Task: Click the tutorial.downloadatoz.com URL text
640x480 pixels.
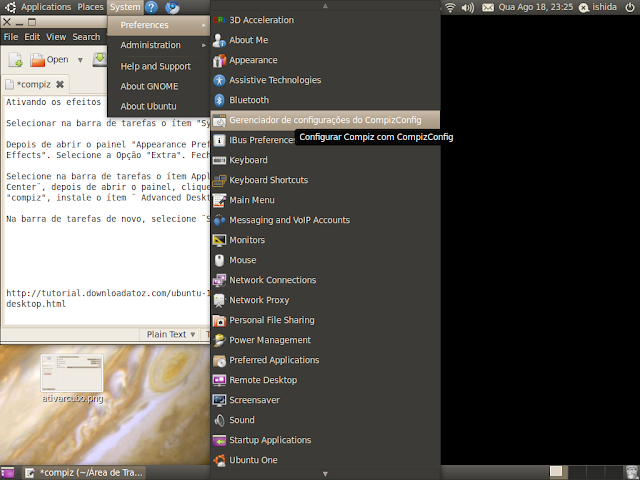Action: click(108, 298)
